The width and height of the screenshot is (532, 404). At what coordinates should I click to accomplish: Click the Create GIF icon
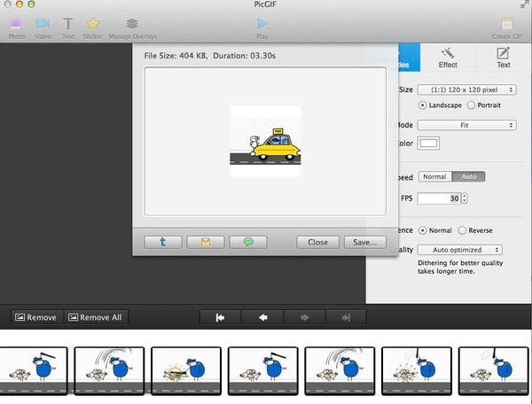506,28
